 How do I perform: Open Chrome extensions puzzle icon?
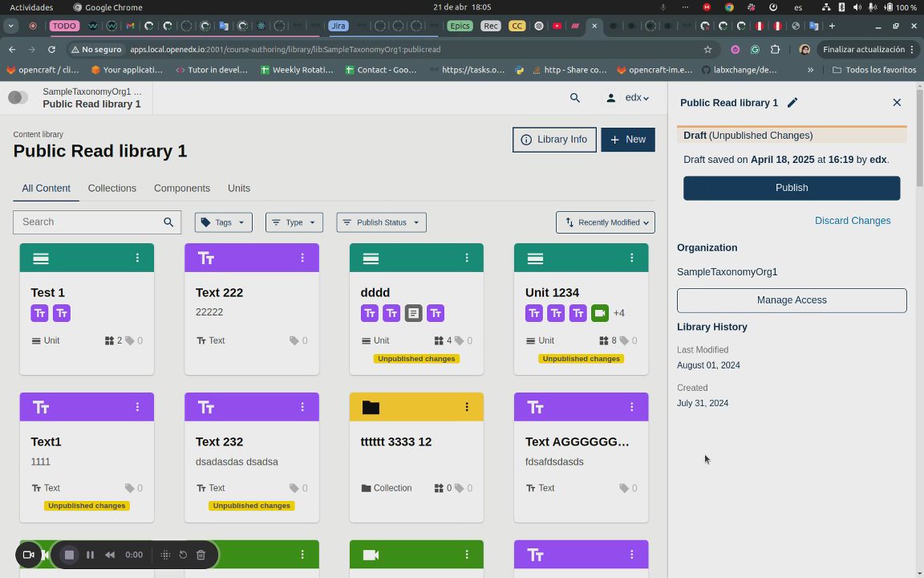(x=775, y=50)
